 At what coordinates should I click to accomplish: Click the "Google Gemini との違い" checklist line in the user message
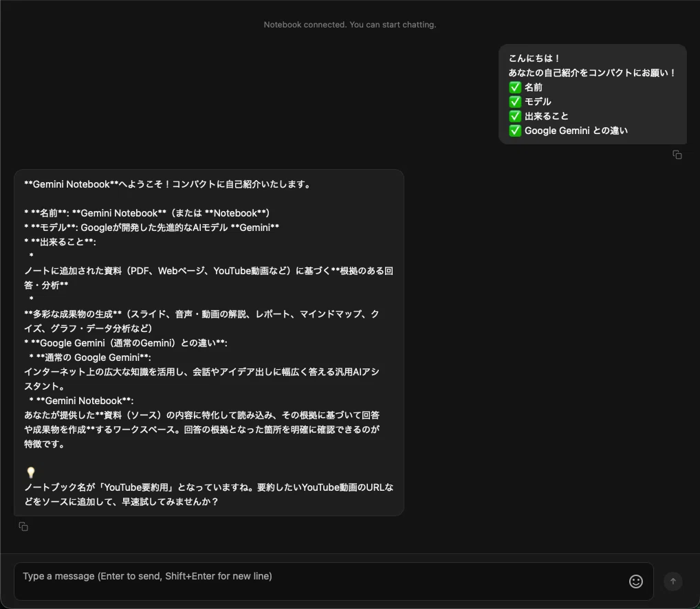(568, 131)
